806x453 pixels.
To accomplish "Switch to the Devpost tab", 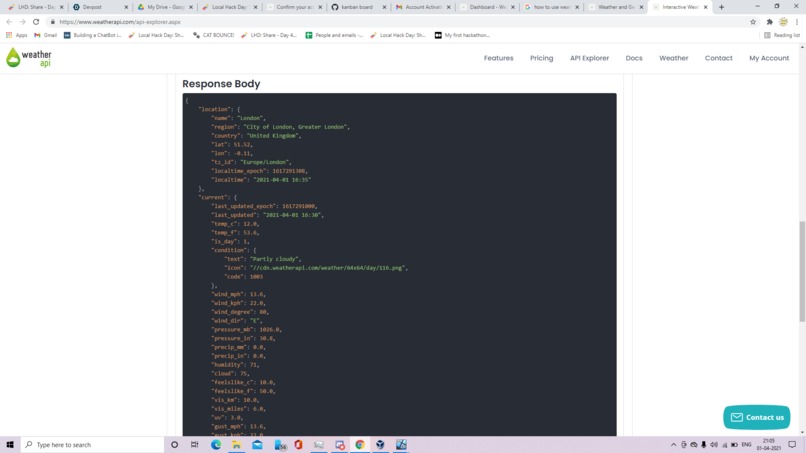I will point(100,7).
